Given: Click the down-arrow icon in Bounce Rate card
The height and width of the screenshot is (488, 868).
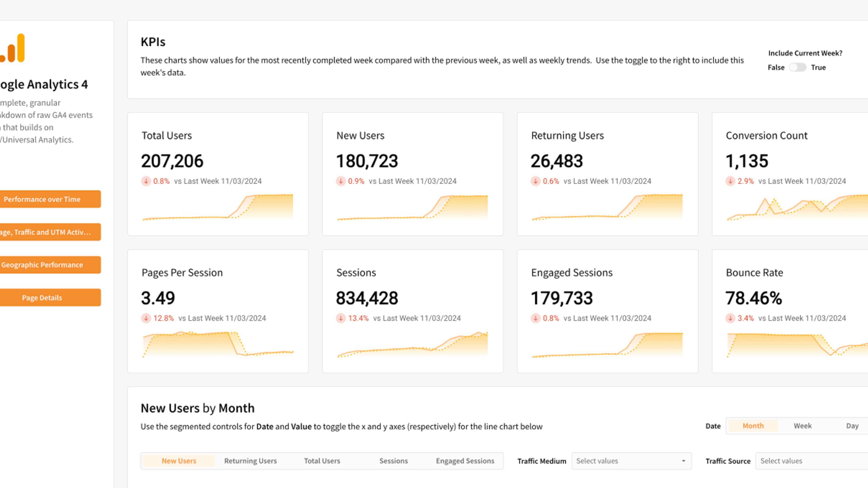Looking at the screenshot, I should [730, 318].
